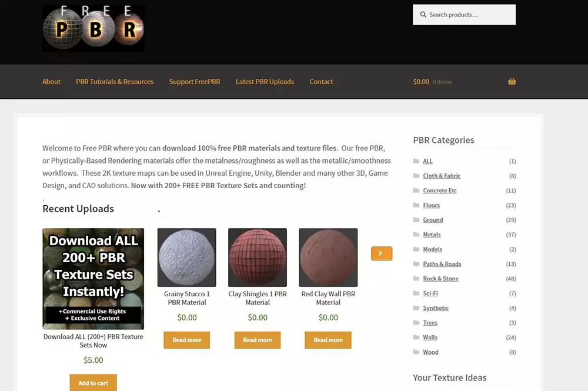Click Read more under Red Clay Wall

click(x=328, y=340)
